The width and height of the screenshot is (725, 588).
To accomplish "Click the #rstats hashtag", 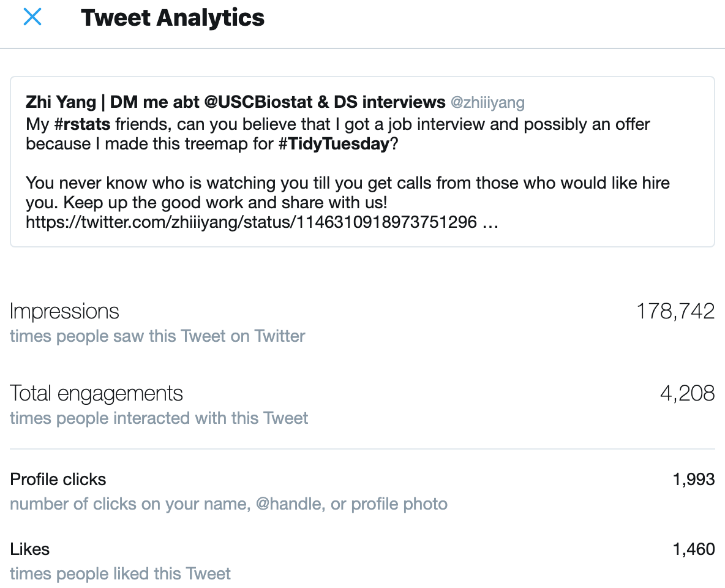I will click(82, 124).
